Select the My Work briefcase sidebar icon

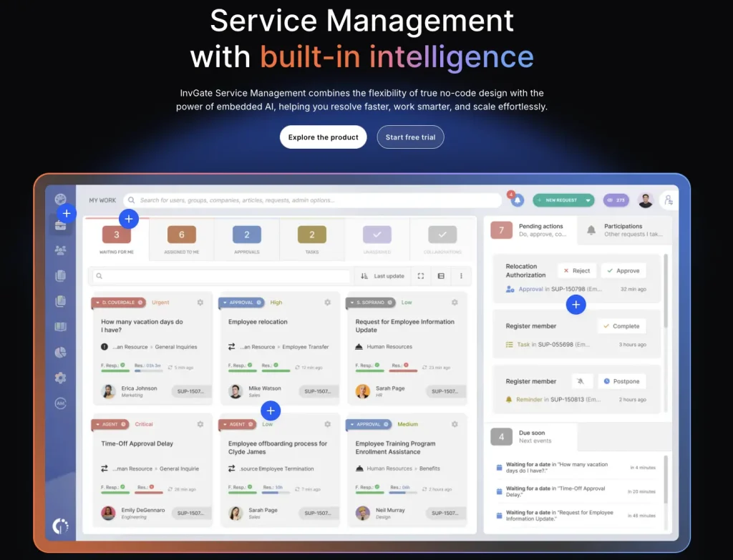(60, 225)
